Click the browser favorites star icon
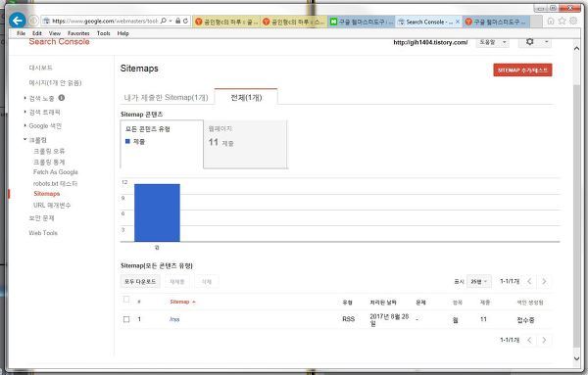Viewport: 588px width, 375px height. 562,21
